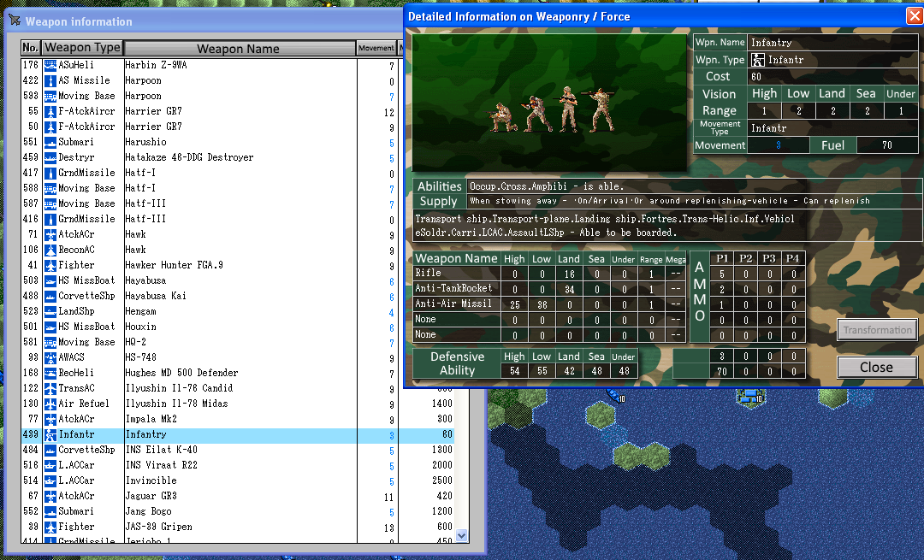Click the L.ACCar icon beside Invincible
924x560 pixels.
point(50,480)
